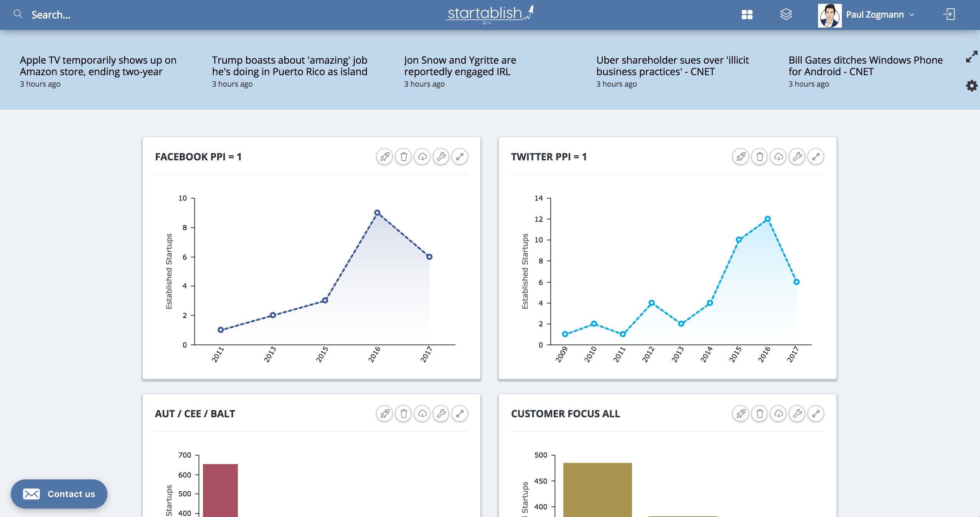The image size is (980, 517).
Task: Open the news feed settings gear
Action: pyautogui.click(x=972, y=86)
